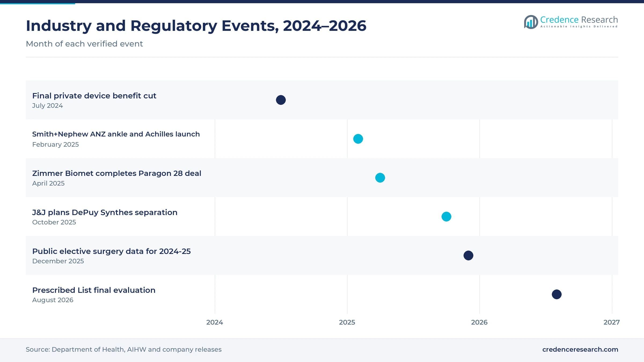Click the chart title 'Industry and Regulatory Events'

196,26
